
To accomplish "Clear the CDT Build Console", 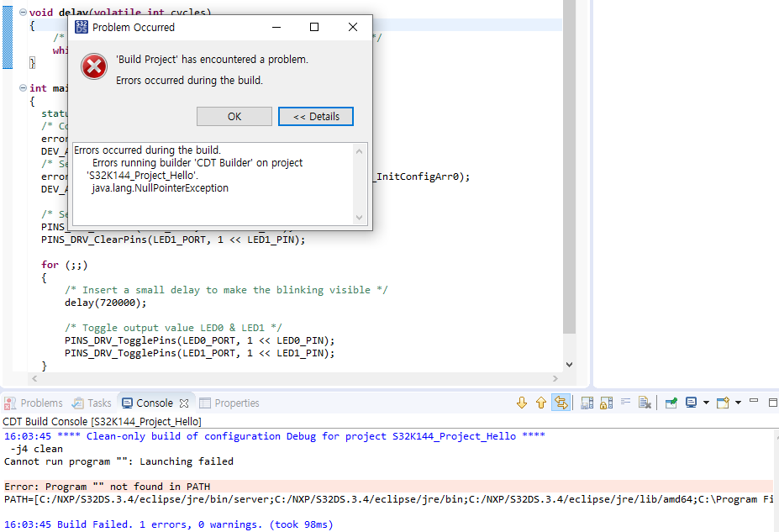I will click(646, 403).
